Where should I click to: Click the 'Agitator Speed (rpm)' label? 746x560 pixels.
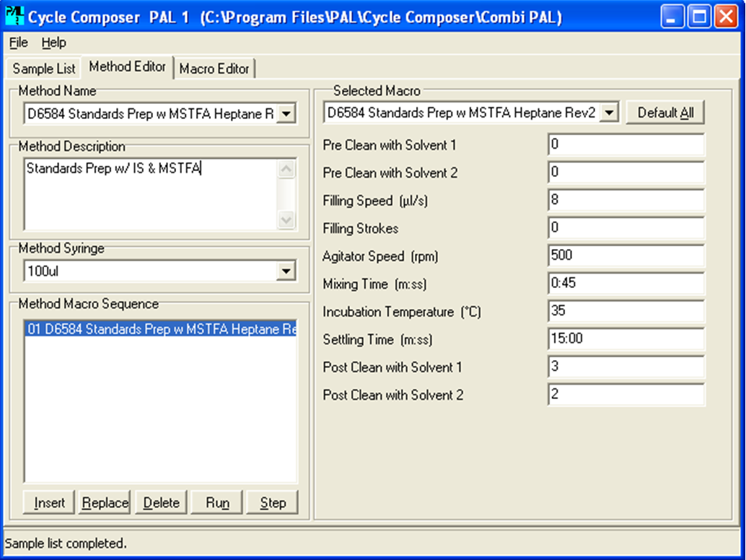(380, 256)
